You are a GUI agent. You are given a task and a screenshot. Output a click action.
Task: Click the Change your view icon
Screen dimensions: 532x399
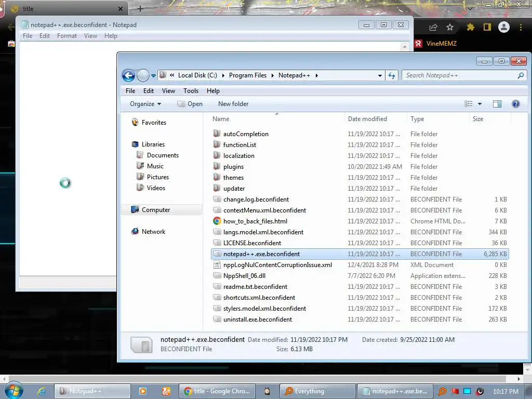(468, 104)
